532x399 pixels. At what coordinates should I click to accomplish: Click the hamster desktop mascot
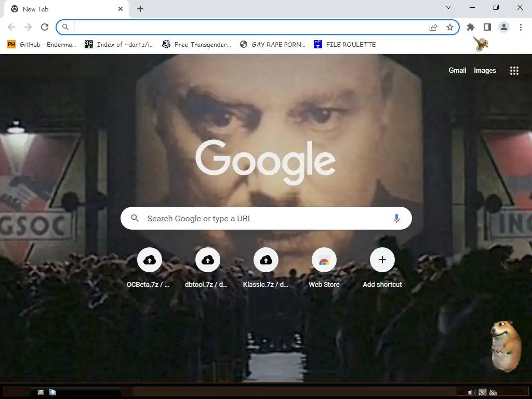506,346
